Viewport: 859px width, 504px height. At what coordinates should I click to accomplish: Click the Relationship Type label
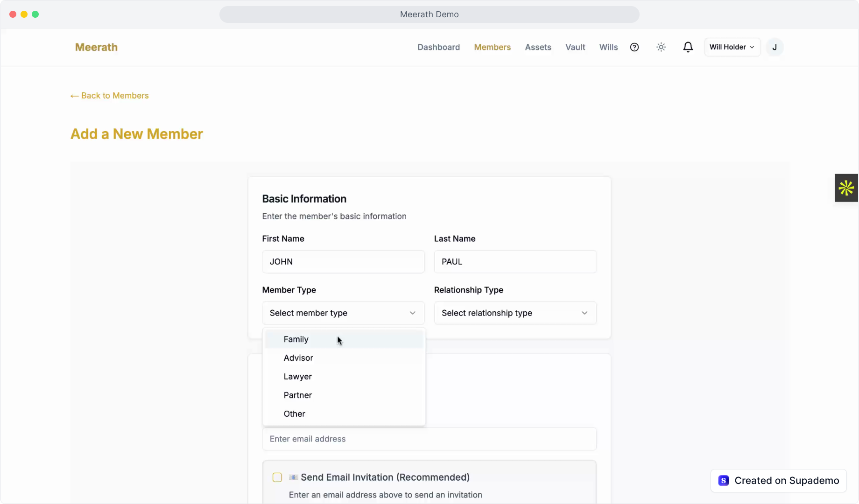click(468, 290)
